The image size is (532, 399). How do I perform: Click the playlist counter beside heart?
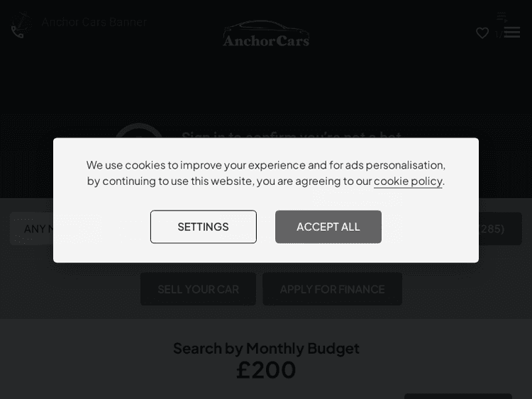tap(499, 34)
